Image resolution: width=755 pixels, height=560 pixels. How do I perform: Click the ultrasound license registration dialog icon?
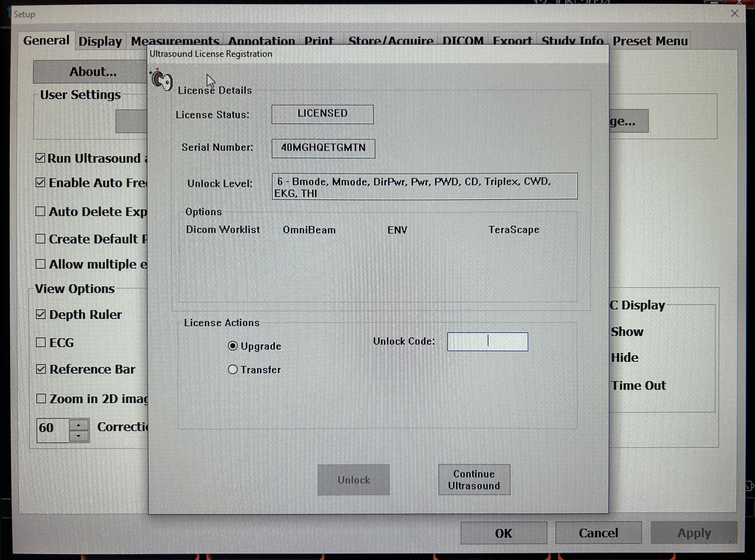pos(161,80)
